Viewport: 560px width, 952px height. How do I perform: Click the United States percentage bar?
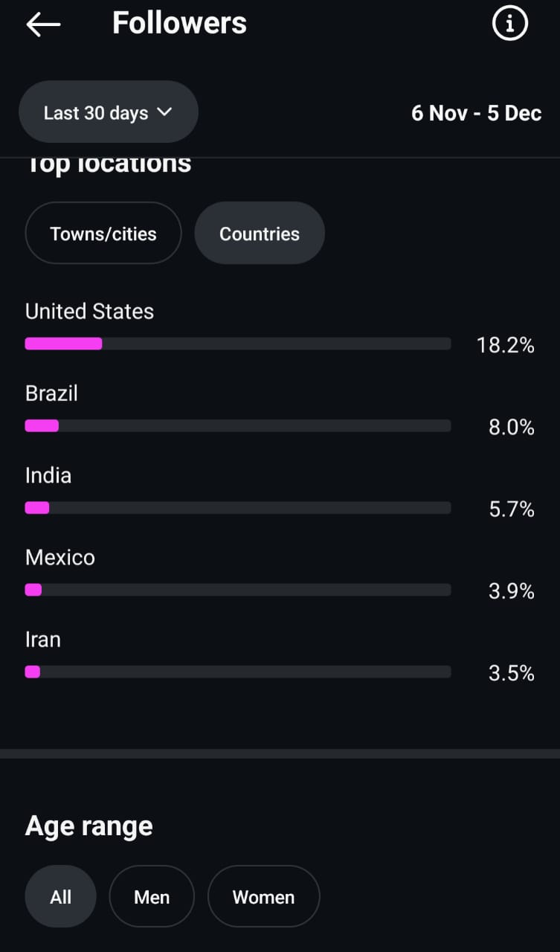pos(238,344)
